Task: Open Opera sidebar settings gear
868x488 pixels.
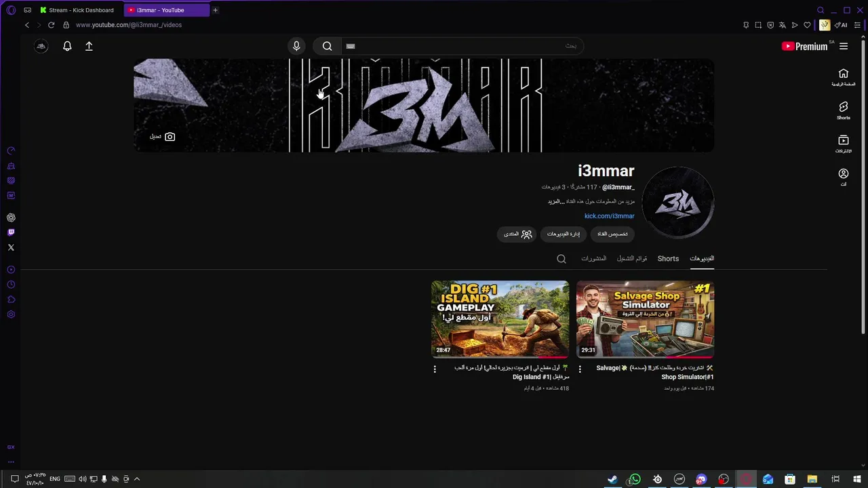Action: [11, 314]
